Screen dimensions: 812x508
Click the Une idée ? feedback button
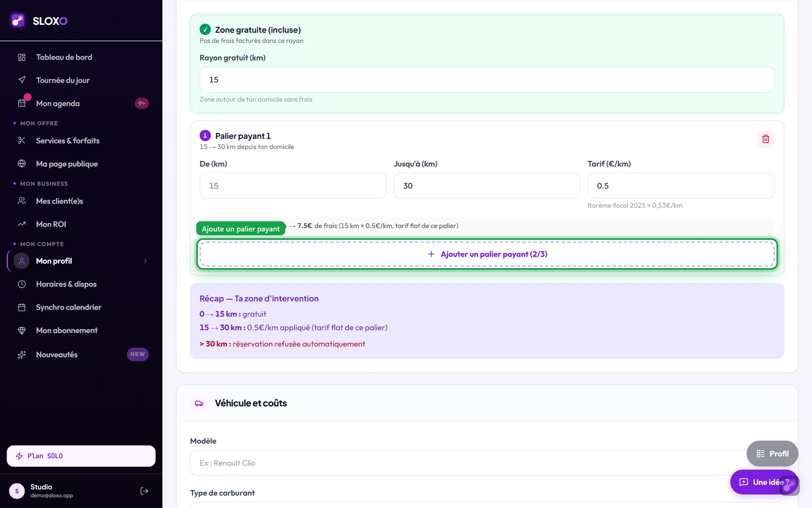click(764, 482)
